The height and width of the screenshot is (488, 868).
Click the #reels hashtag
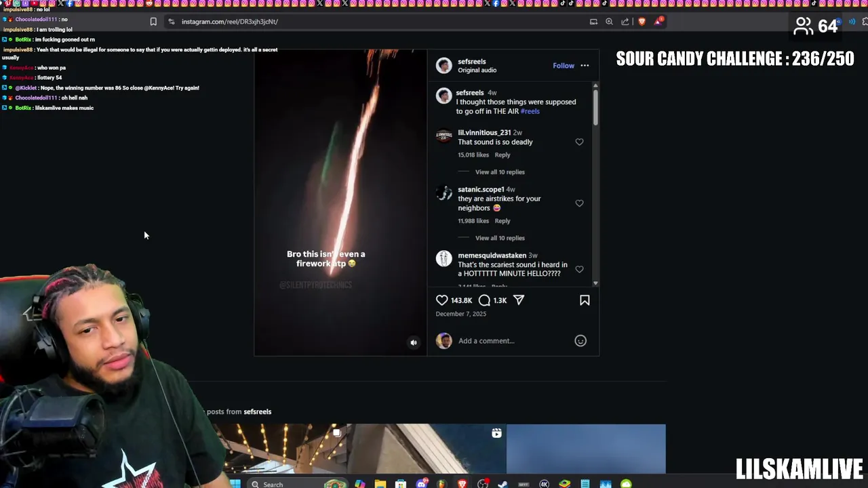530,111
